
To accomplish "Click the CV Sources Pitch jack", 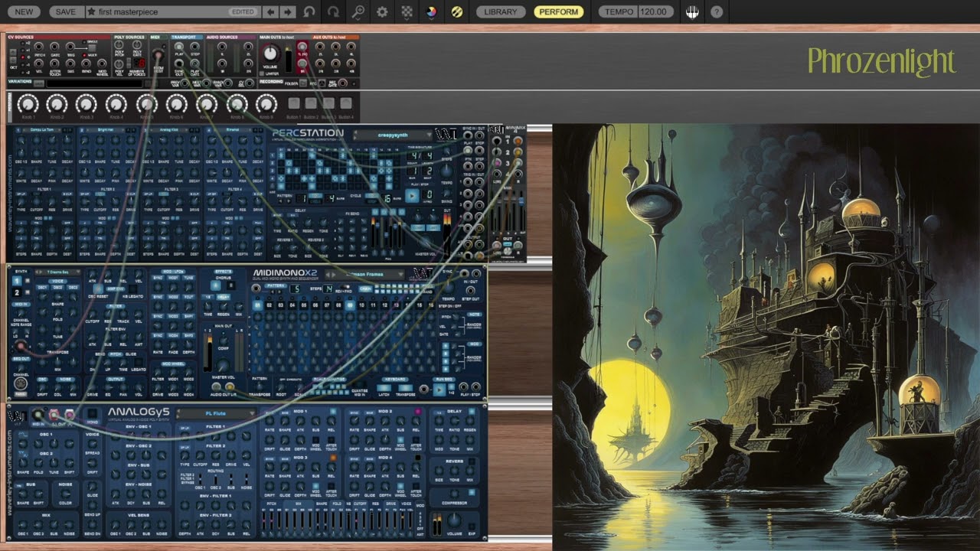I will click(40, 47).
